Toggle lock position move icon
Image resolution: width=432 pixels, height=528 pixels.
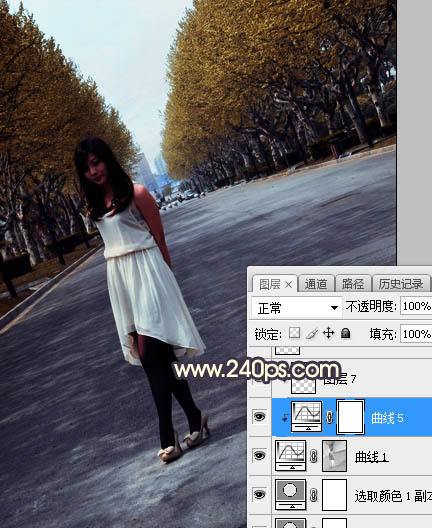click(329, 333)
